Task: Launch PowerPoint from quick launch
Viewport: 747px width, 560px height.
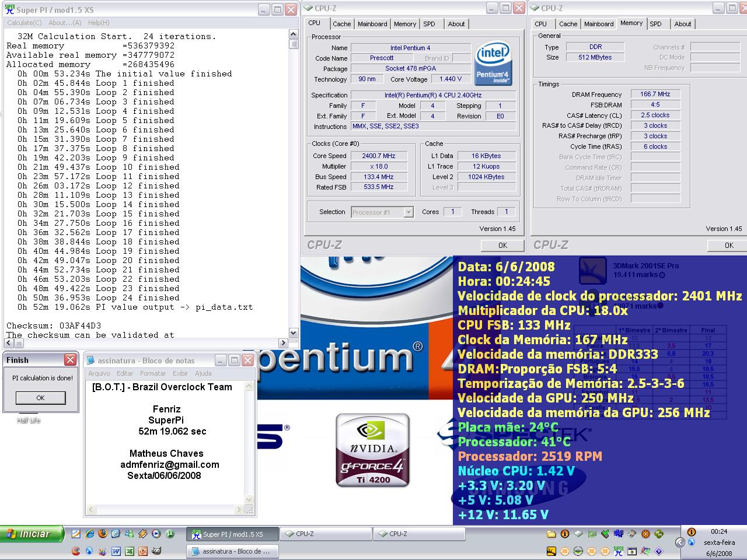Action: pos(143,551)
